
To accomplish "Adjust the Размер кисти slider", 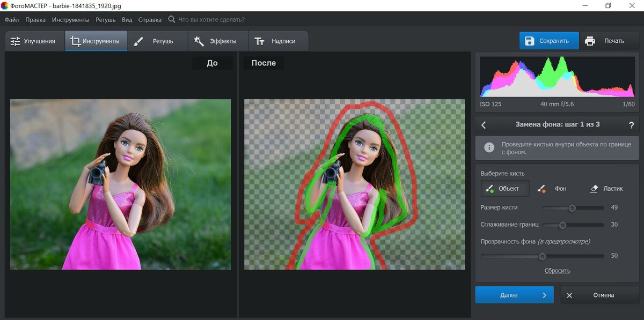I will click(572, 208).
